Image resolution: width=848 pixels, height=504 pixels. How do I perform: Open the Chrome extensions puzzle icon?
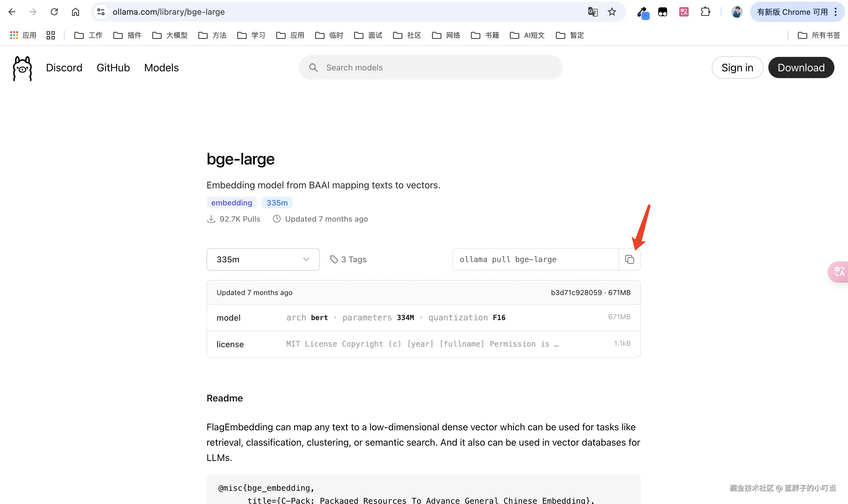coord(705,12)
